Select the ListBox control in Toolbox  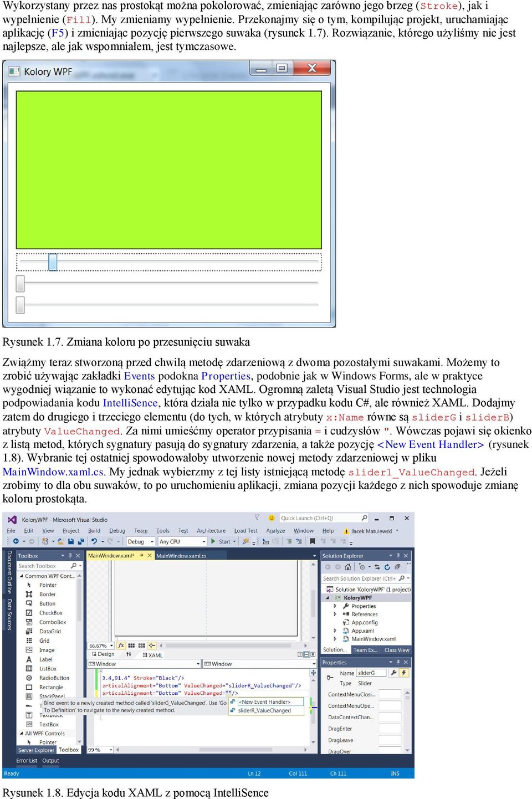coord(48,669)
